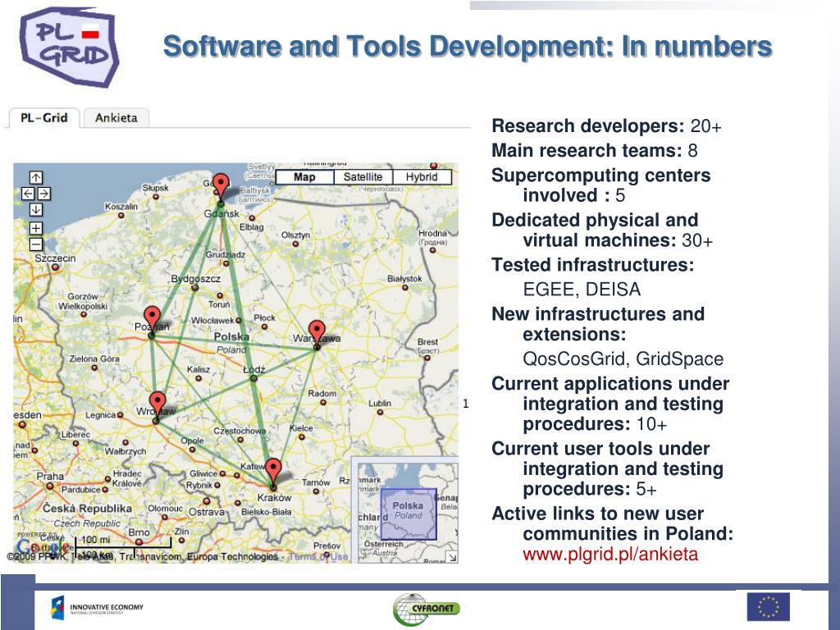Click the 'EGEE, DEISA' text
This screenshot has width=840, height=630.
[x=582, y=290]
